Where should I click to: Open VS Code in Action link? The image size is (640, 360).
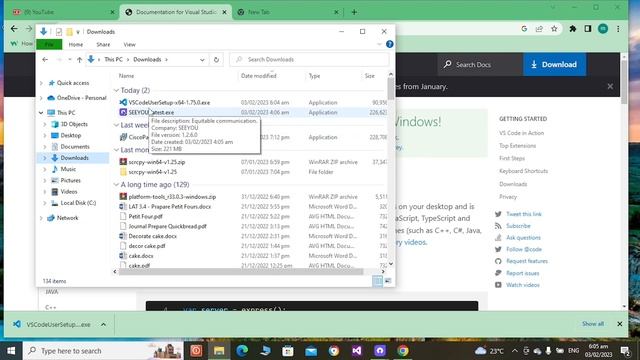click(x=521, y=133)
